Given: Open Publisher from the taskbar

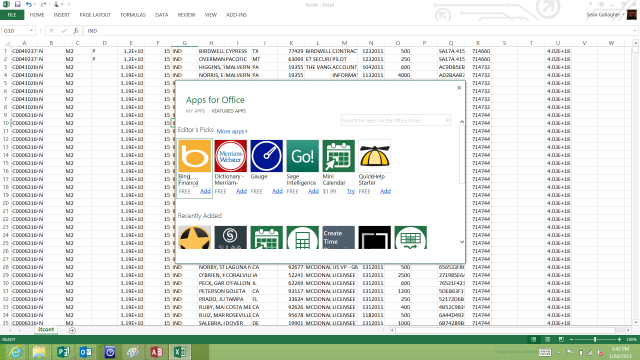Looking at the screenshot, I should [62, 352].
